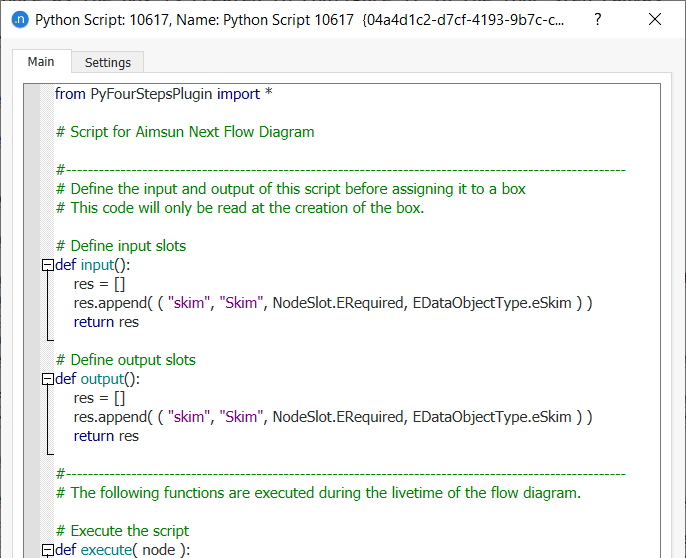Click the comment 'This code will only be read'

(x=240, y=207)
